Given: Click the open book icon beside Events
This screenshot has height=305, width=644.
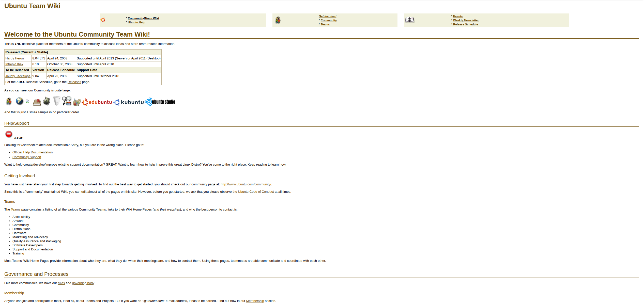Looking at the screenshot, I should (409, 20).
